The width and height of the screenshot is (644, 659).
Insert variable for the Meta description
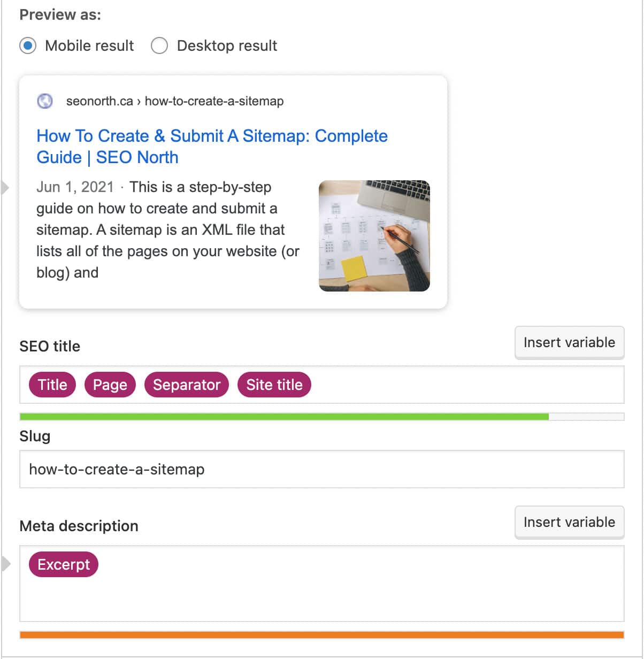(x=569, y=522)
